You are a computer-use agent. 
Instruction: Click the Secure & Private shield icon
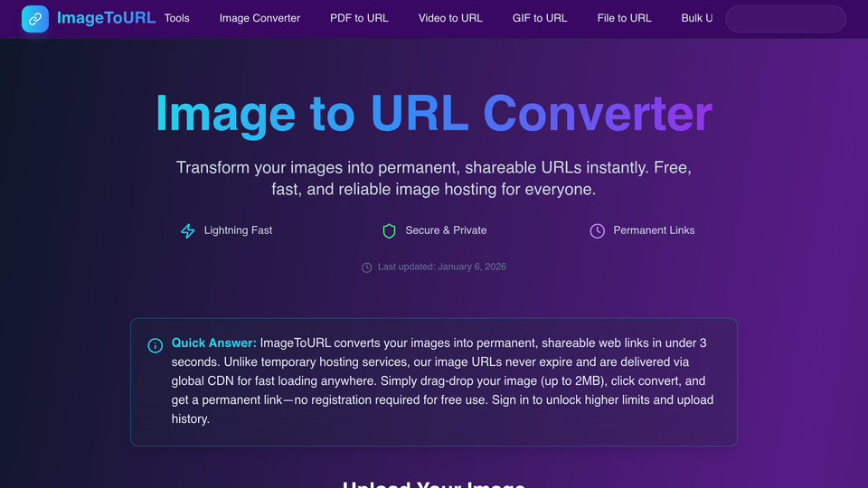pos(389,230)
